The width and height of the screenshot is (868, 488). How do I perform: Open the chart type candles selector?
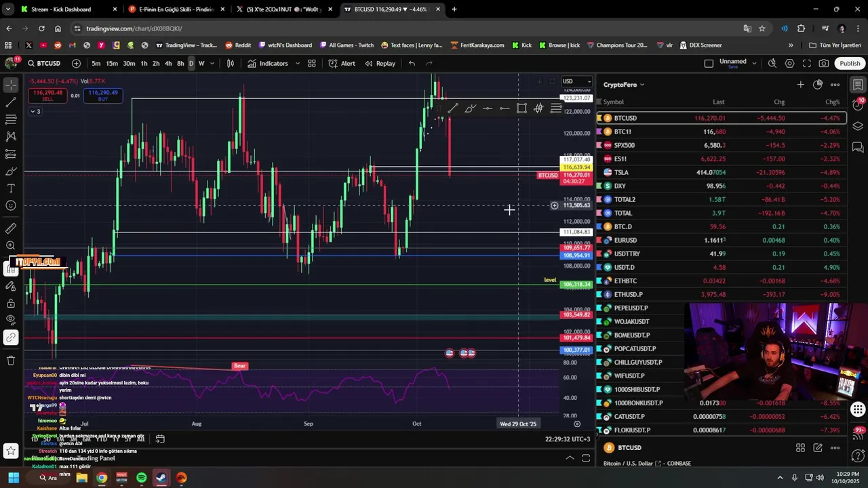coord(231,63)
